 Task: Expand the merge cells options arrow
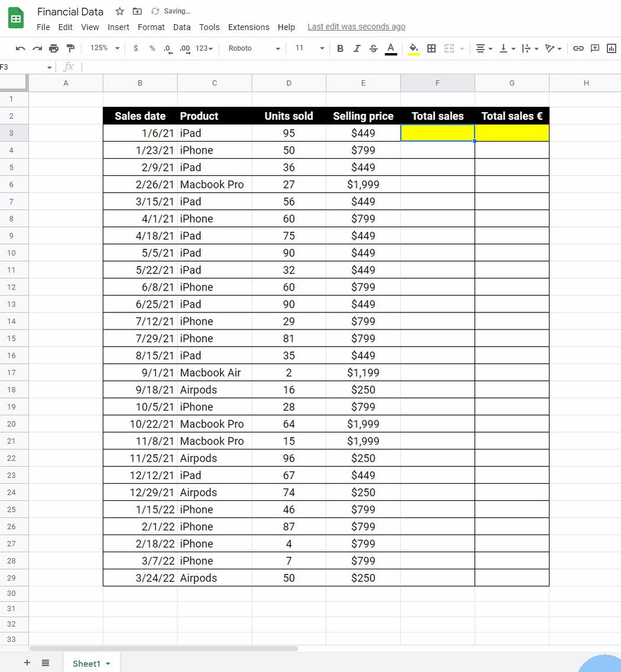click(x=462, y=49)
